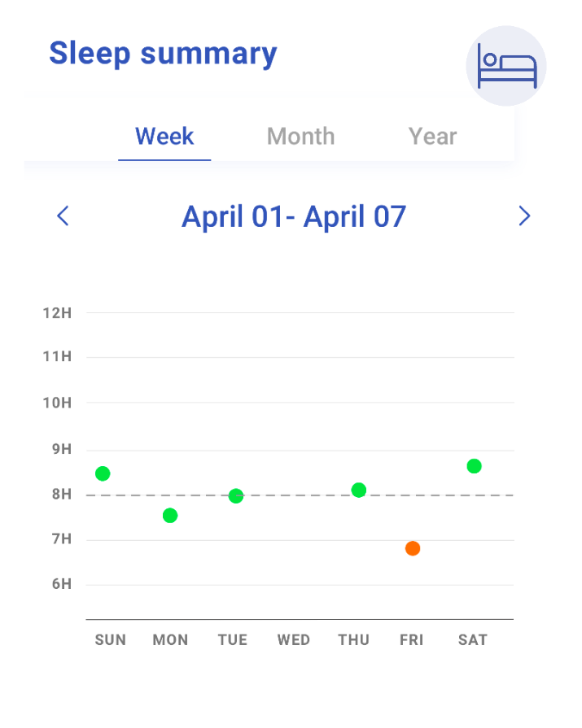This screenshot has width=582, height=728.
Task: Click the bed sleep icon
Action: 506,66
